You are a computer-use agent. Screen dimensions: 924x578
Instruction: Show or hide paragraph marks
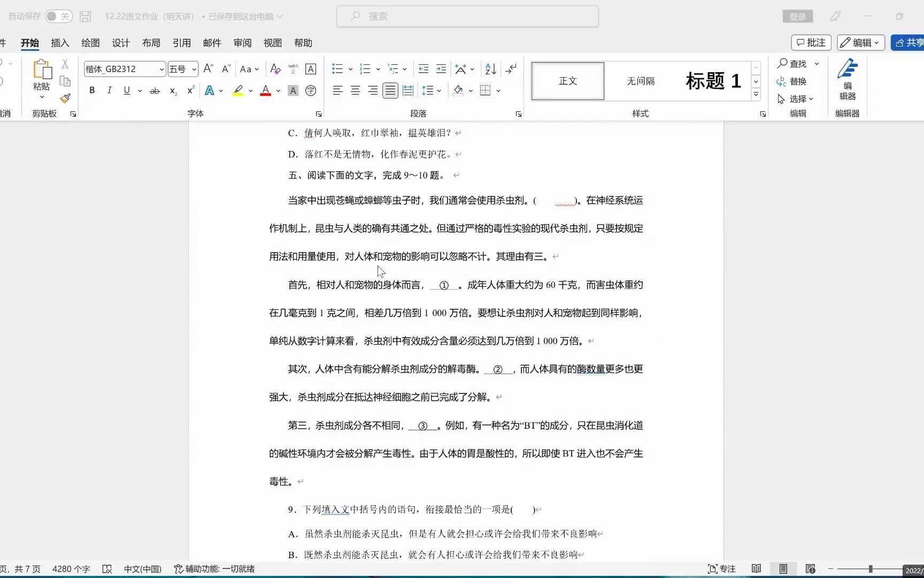[511, 69]
